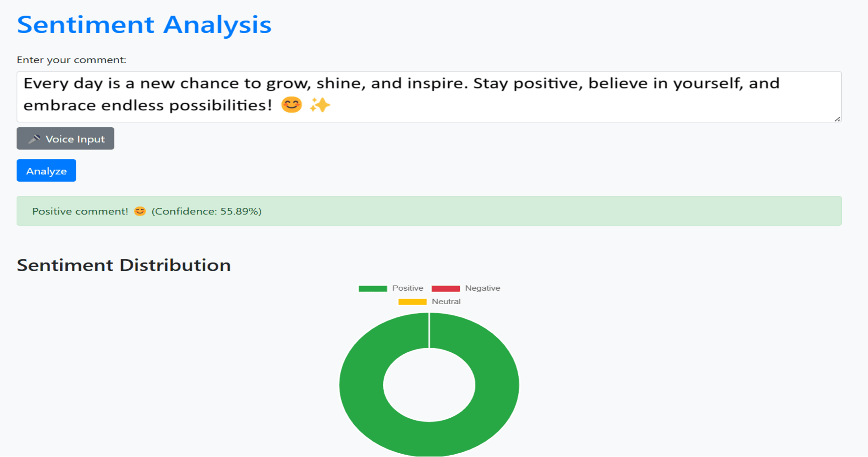
Task: Click inside the comment text area
Action: pyautogui.click(x=421, y=96)
